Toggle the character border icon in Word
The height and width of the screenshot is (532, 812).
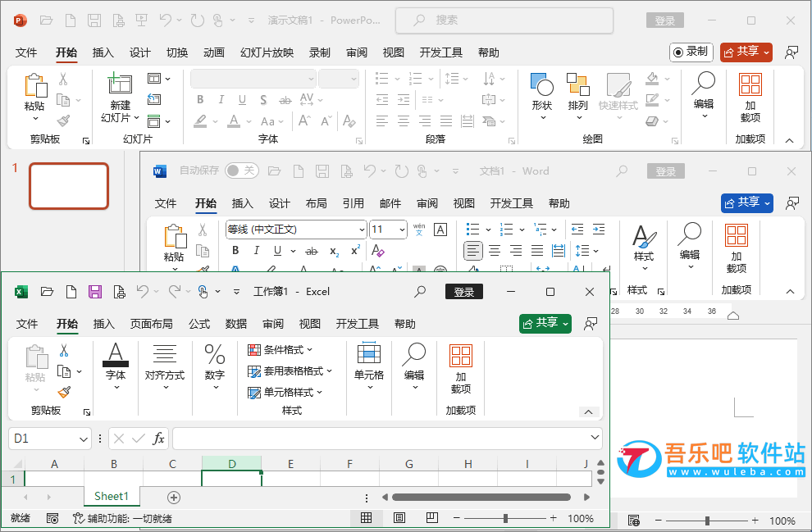point(440,230)
